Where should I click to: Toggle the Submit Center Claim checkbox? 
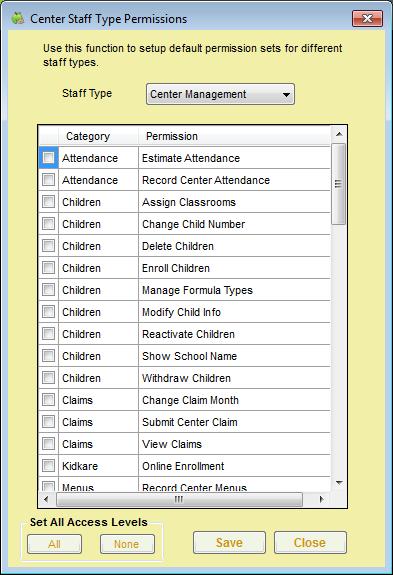[48, 422]
